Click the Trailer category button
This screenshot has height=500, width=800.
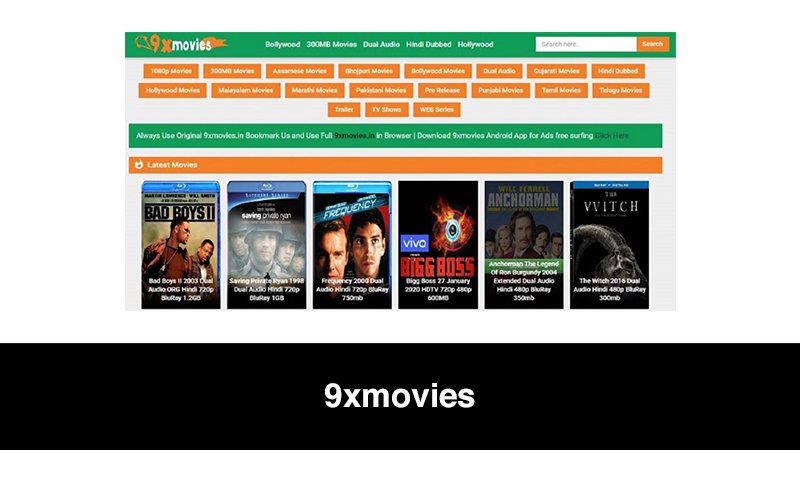coord(344,110)
